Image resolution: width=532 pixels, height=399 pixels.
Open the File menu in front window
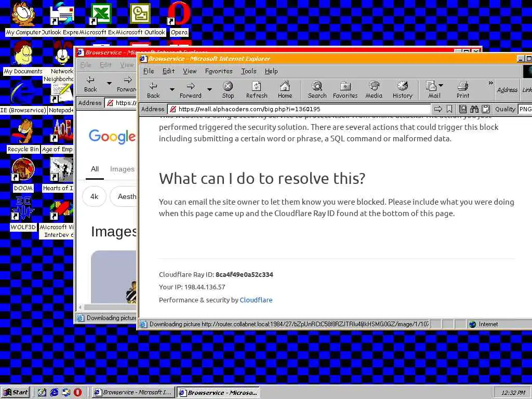click(x=148, y=71)
